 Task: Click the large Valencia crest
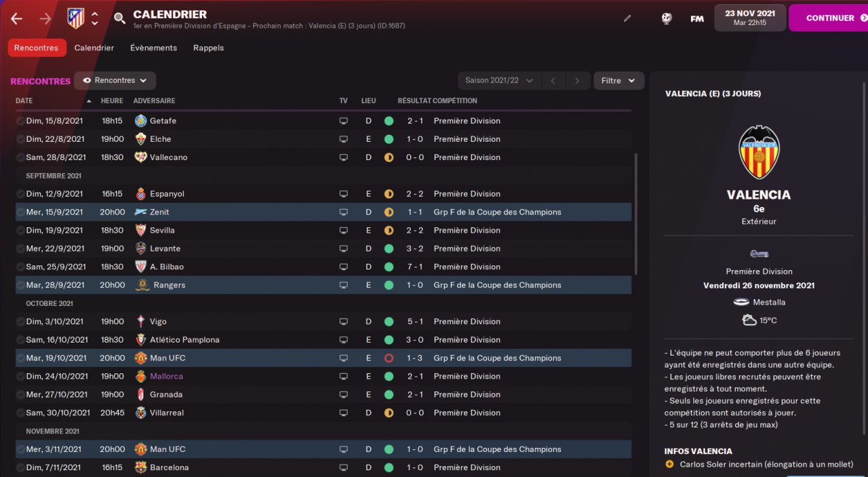[x=759, y=152]
